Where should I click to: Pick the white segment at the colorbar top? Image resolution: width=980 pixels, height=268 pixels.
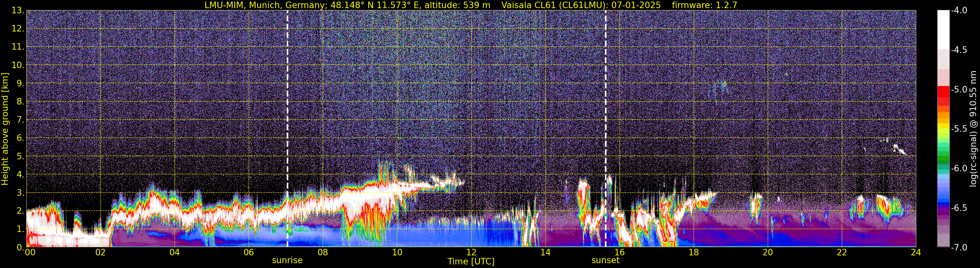coord(943,30)
